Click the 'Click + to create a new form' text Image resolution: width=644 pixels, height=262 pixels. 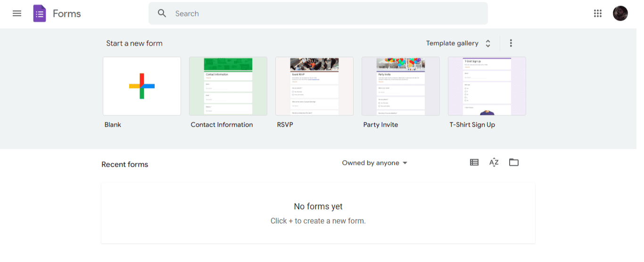click(x=318, y=221)
